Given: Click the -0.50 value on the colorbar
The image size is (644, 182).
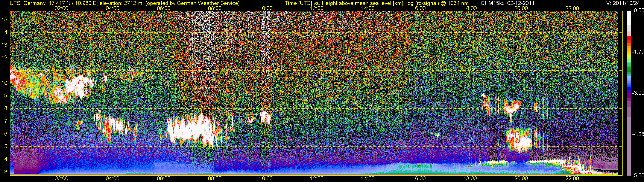Looking at the screenshot, I should [x=638, y=10].
